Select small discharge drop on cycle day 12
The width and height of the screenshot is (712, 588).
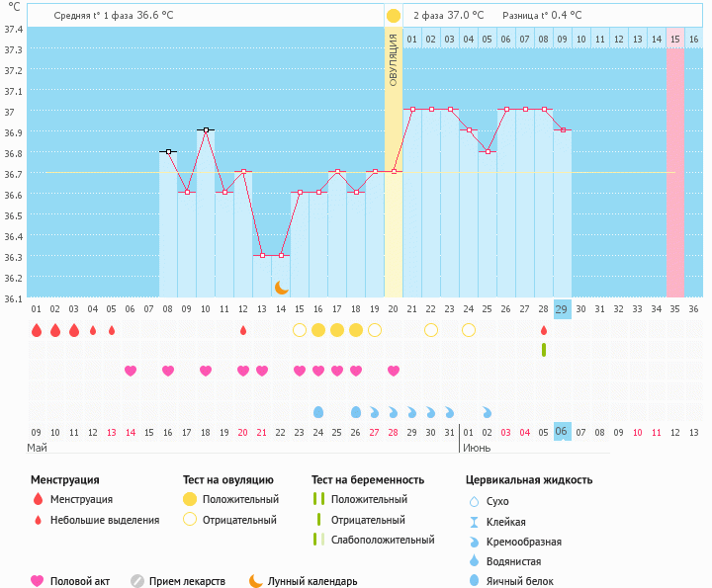[243, 330]
